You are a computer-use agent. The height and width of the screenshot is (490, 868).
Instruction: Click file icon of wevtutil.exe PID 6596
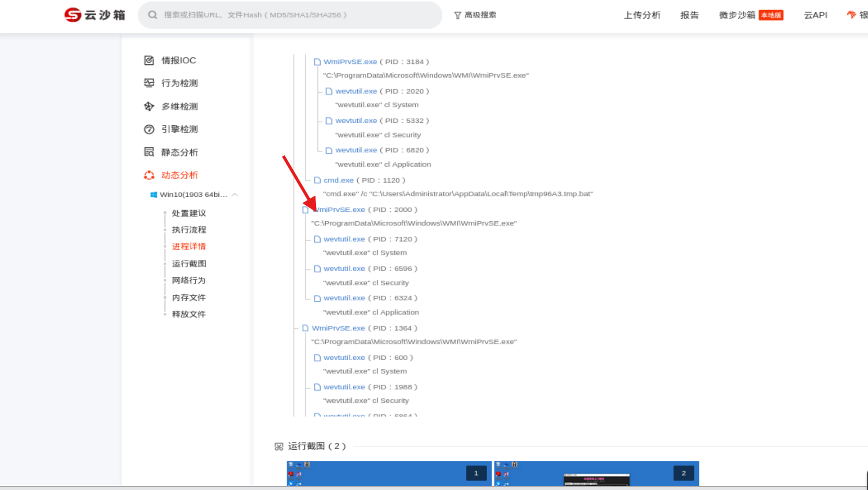[x=317, y=269]
